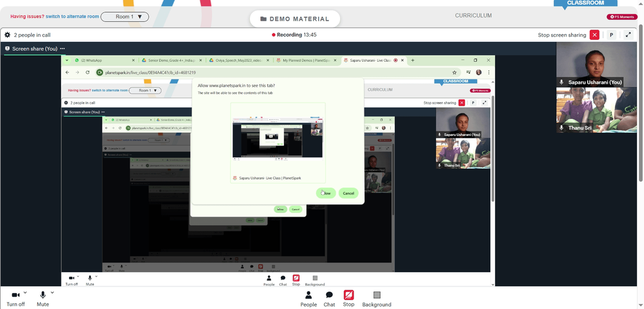The height and width of the screenshot is (309, 644).
Task: Switch to the Oviya_Speech_May2023_video tab
Action: [238, 61]
